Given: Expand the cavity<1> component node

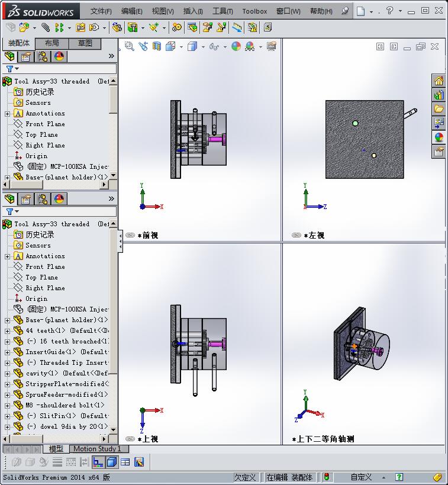Looking at the screenshot, I should click(x=7, y=374).
